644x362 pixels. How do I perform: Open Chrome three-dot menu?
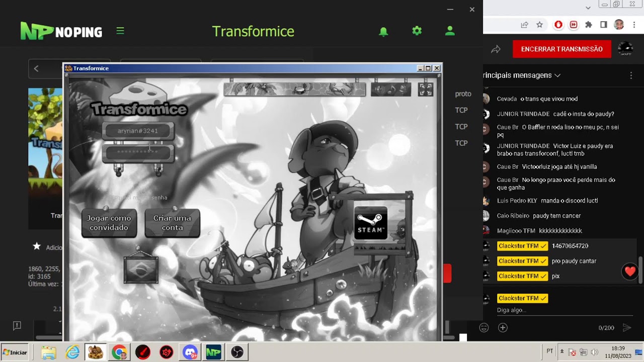pyautogui.click(x=633, y=25)
